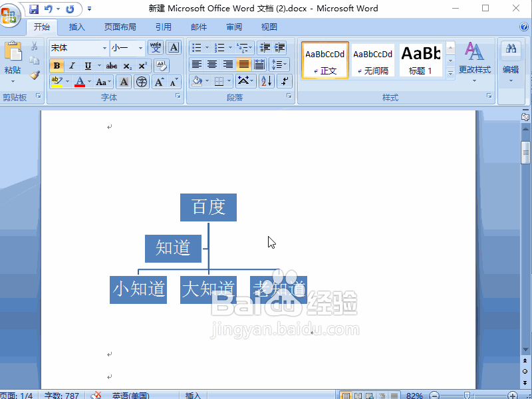Insert enclosed character

coord(142,82)
